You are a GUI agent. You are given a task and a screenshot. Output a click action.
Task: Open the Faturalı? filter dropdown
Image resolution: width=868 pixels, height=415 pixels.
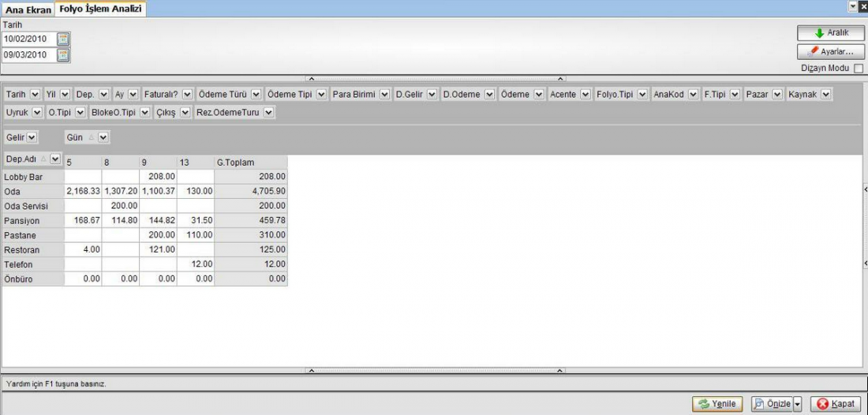coord(187,95)
